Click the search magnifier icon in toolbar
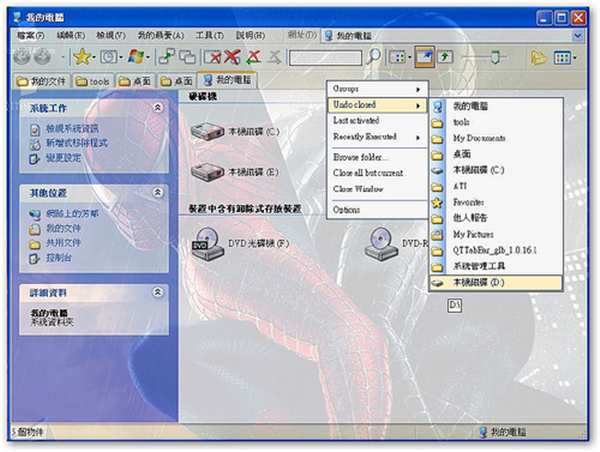The height and width of the screenshot is (452, 600). pos(373,57)
